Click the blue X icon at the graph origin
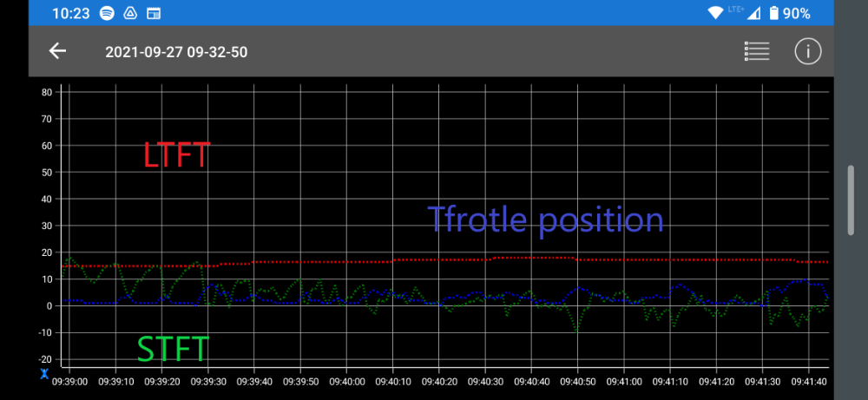 [44, 374]
